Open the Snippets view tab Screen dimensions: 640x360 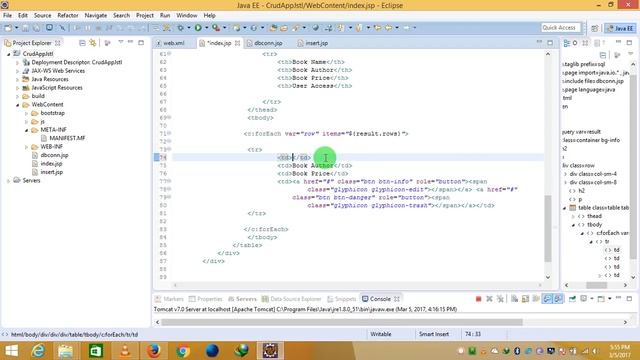[342, 299]
